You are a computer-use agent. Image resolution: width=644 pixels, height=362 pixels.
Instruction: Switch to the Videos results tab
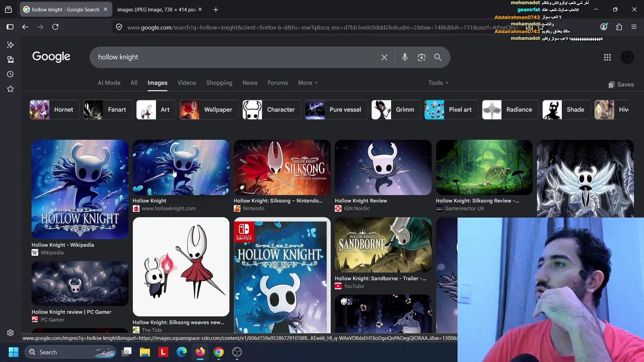(187, 83)
